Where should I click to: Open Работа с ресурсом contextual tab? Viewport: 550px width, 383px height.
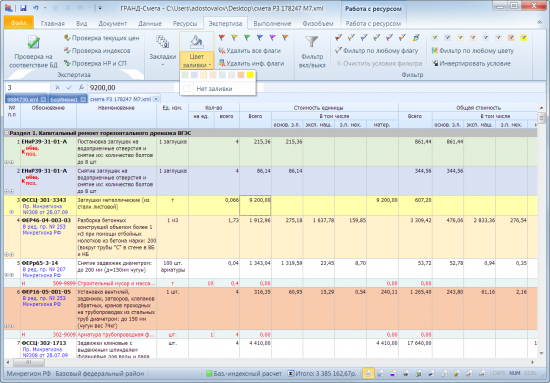coord(373,23)
